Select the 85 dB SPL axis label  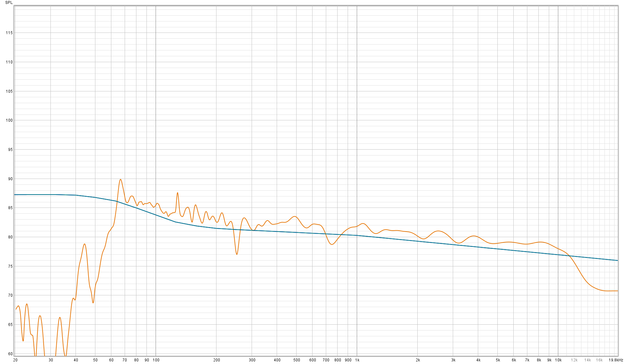tap(10, 208)
